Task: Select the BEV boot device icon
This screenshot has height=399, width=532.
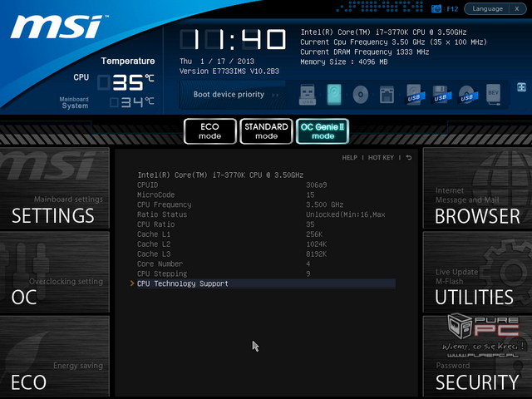Action: [x=493, y=94]
